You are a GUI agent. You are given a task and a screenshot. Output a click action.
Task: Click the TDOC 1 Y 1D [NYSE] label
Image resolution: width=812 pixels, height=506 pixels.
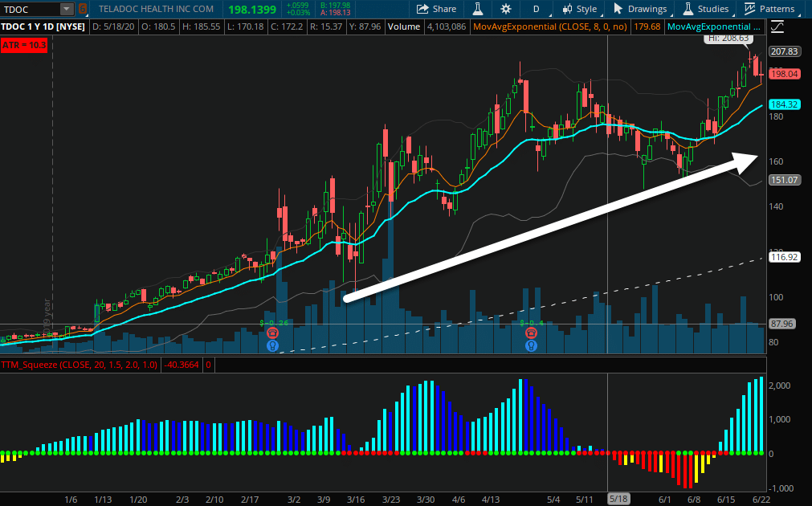coord(43,27)
